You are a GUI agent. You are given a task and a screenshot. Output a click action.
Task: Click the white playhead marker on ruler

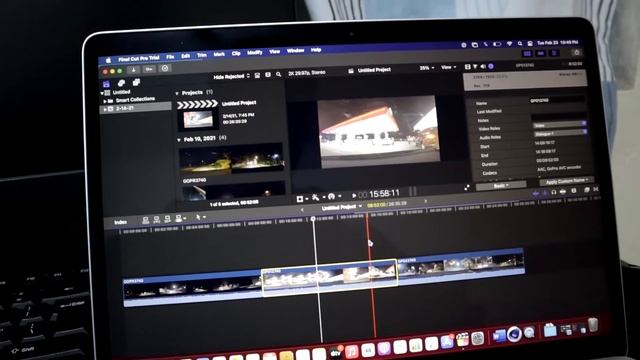pyautogui.click(x=313, y=219)
